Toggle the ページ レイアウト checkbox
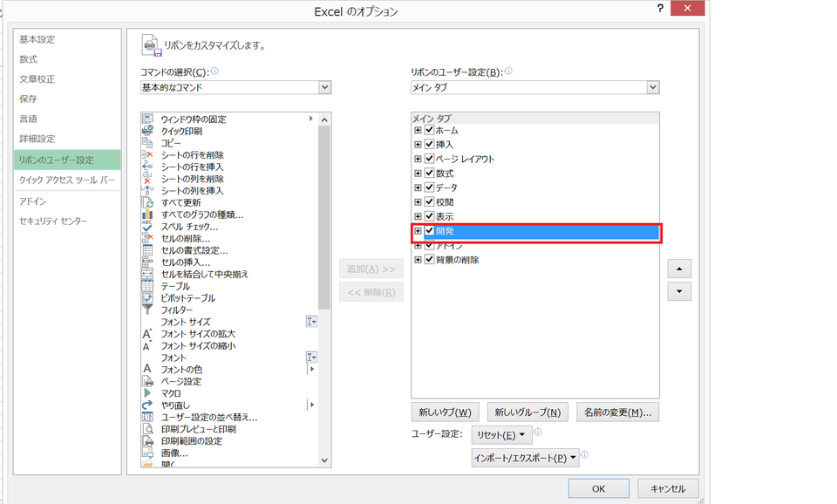Screen dimensions: 837x504 (x=429, y=159)
